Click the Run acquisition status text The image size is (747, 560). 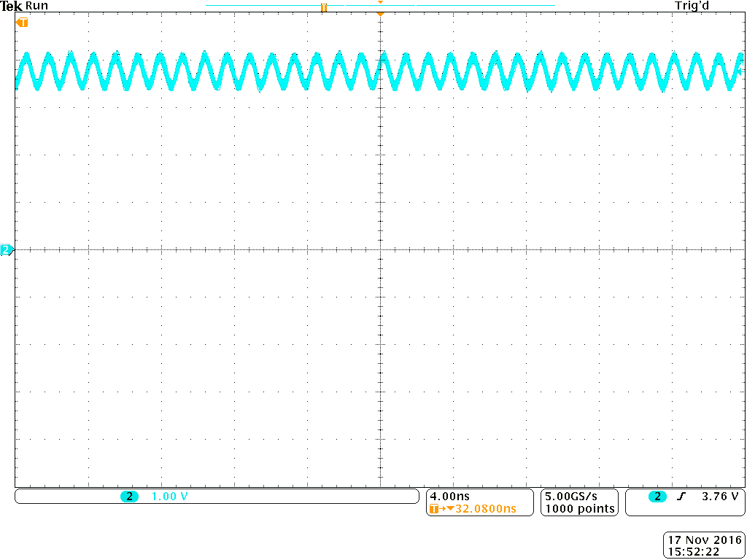click(36, 6)
